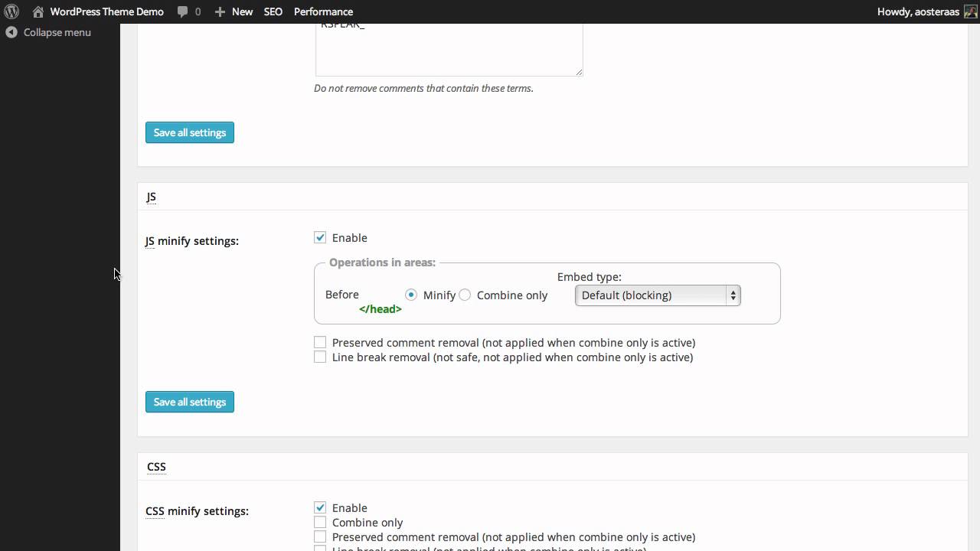This screenshot has height=551, width=980.
Task: Save all settings in the JS section
Action: pyautogui.click(x=190, y=402)
